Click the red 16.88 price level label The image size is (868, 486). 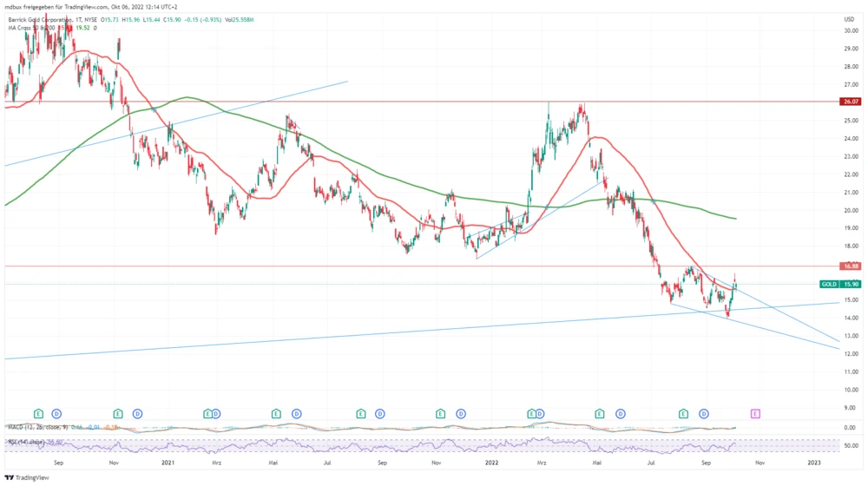(x=851, y=266)
